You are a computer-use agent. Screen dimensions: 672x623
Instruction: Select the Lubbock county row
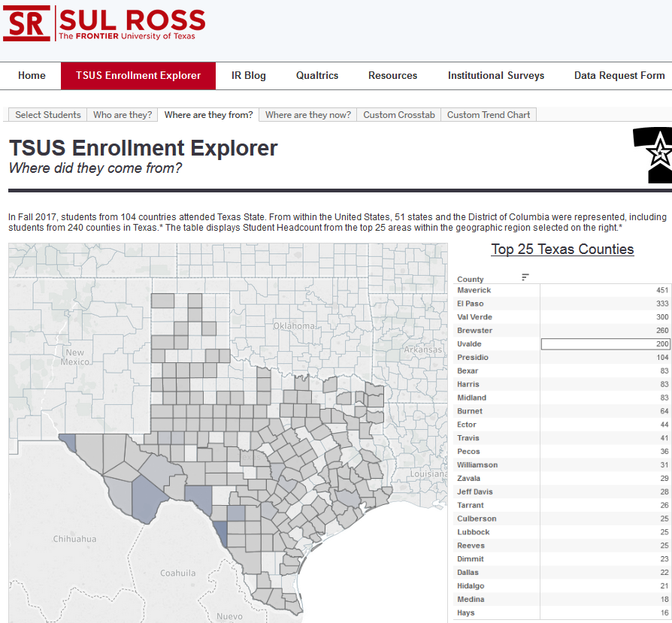pos(562,532)
